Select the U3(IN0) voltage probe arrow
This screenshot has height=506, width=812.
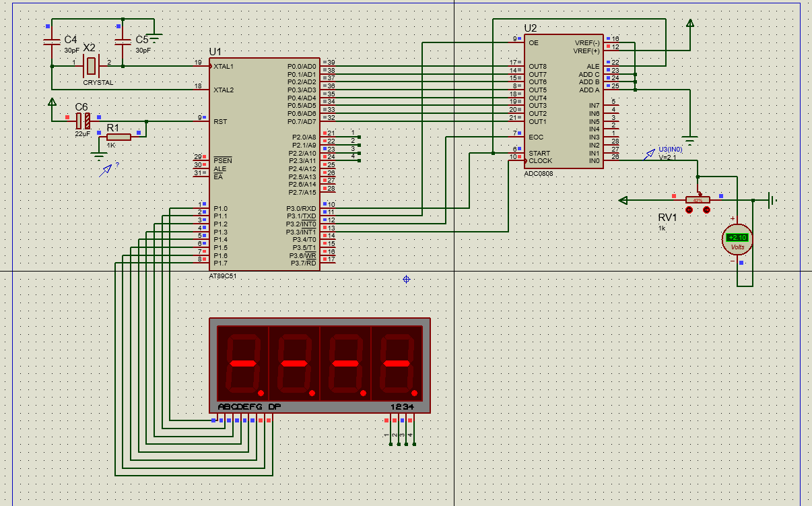648,155
